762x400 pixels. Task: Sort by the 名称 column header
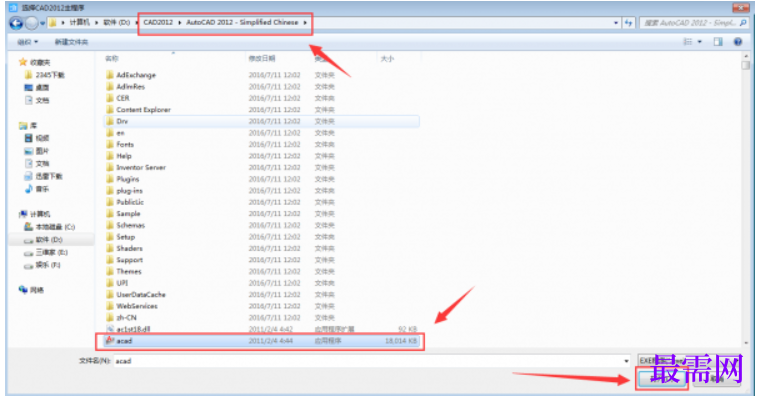[x=112, y=58]
